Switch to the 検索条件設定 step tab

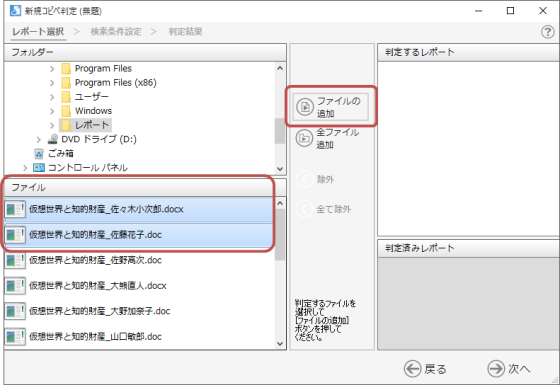click(x=116, y=32)
